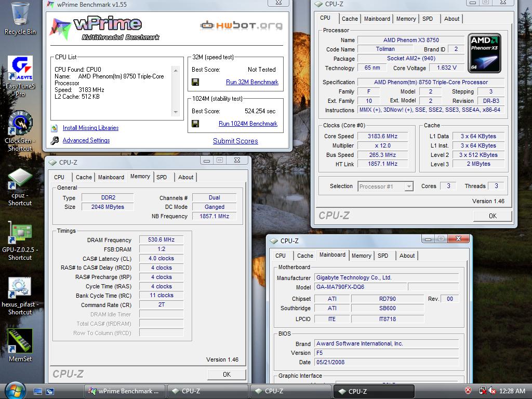The height and width of the screenshot is (399, 532).
Task: Click the save icon beside Run 1024M Benchmark
Action: click(195, 124)
